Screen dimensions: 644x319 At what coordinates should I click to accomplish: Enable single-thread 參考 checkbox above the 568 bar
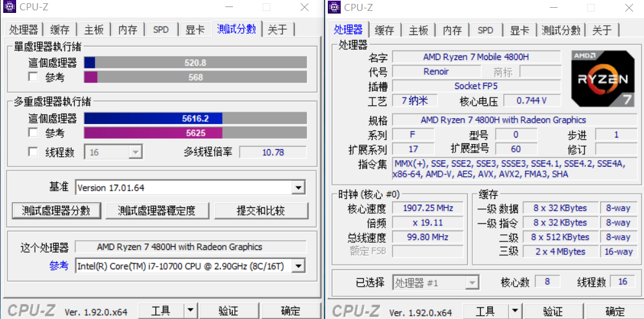(33, 77)
